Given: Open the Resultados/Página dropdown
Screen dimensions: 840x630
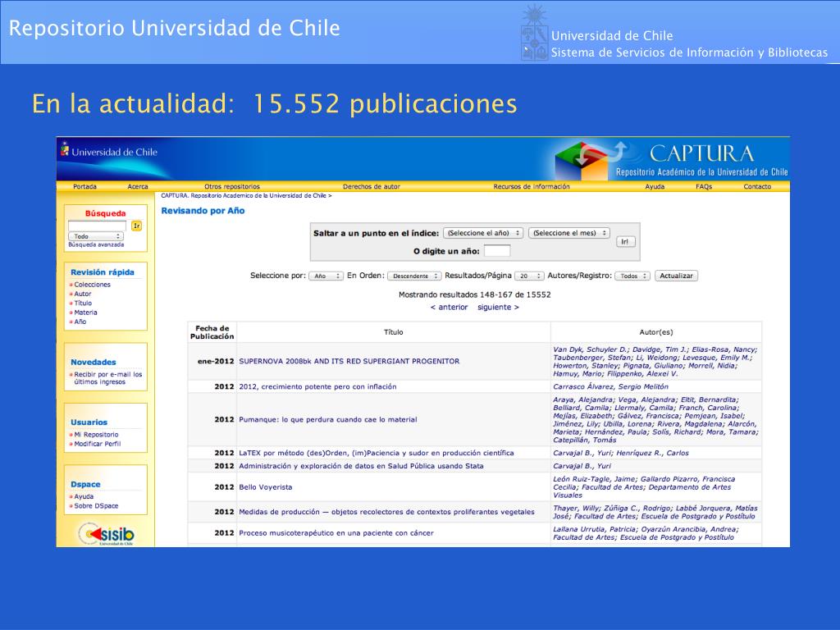Looking at the screenshot, I should tap(529, 276).
